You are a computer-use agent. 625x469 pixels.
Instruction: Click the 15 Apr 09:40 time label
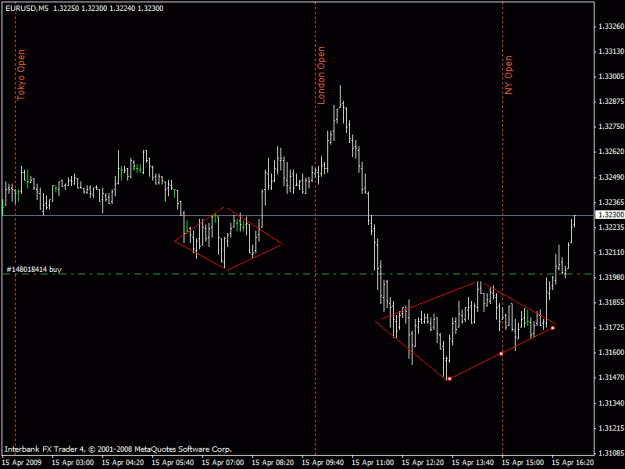pos(323,463)
